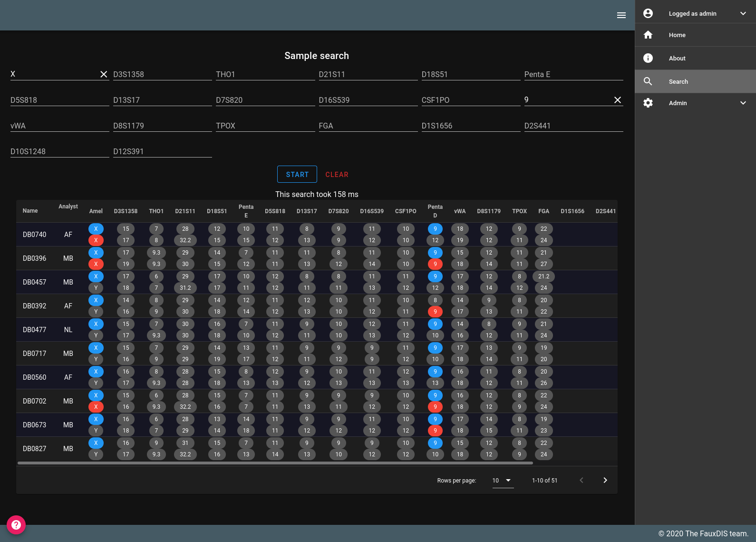Select About in the sidebar

click(x=696, y=58)
